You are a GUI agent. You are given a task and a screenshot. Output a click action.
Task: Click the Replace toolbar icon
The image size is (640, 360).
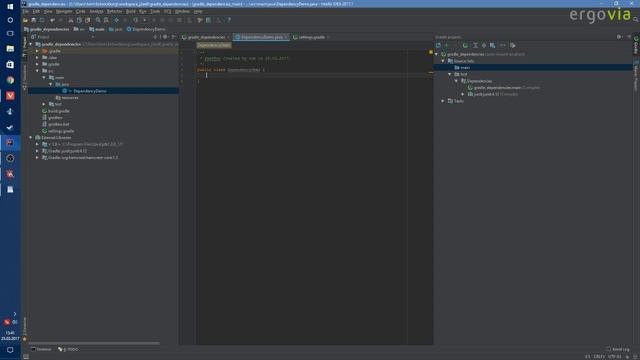(x=106, y=20)
